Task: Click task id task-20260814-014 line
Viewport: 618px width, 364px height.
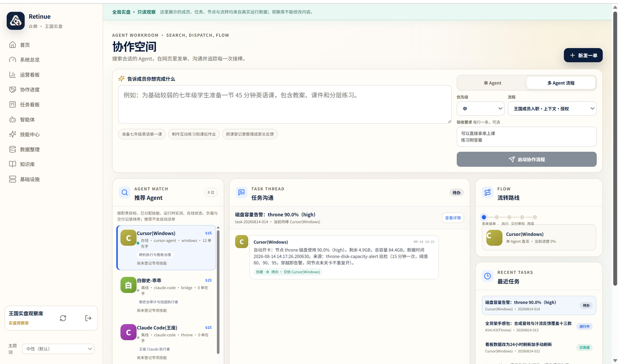Action: coord(277,222)
